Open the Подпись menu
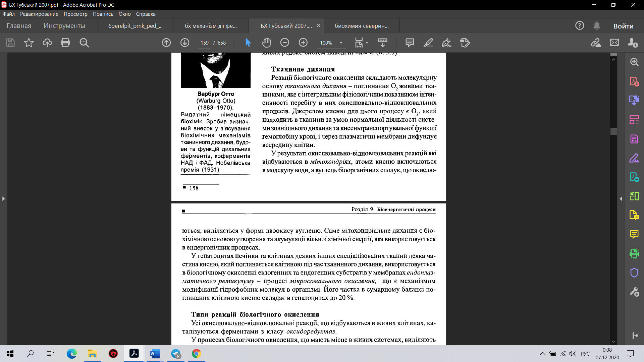The image size is (644, 362). click(103, 14)
